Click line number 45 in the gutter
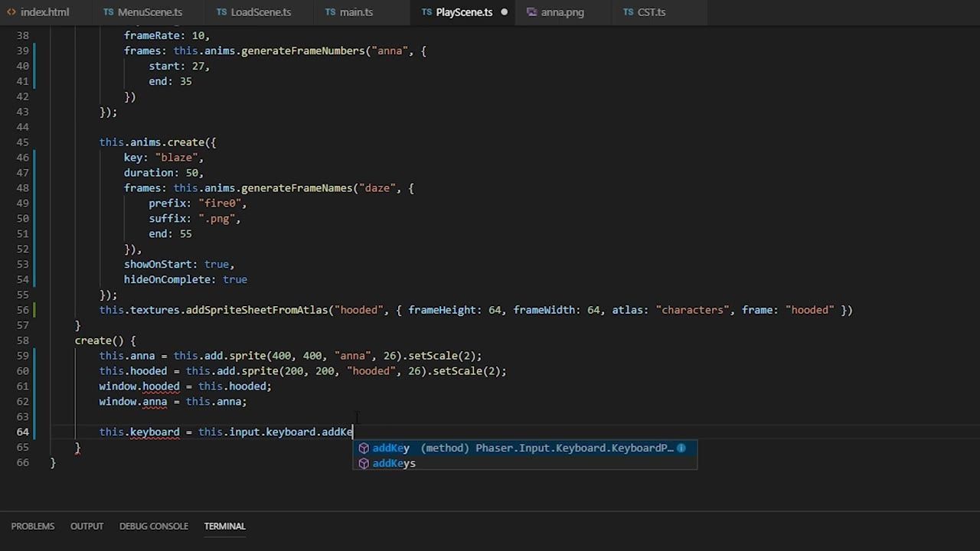This screenshot has height=551, width=980. tap(22, 142)
